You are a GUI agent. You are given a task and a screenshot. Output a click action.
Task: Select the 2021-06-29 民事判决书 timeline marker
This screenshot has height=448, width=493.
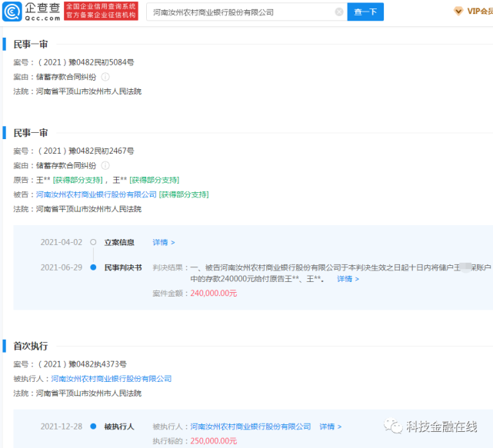pos(93,267)
